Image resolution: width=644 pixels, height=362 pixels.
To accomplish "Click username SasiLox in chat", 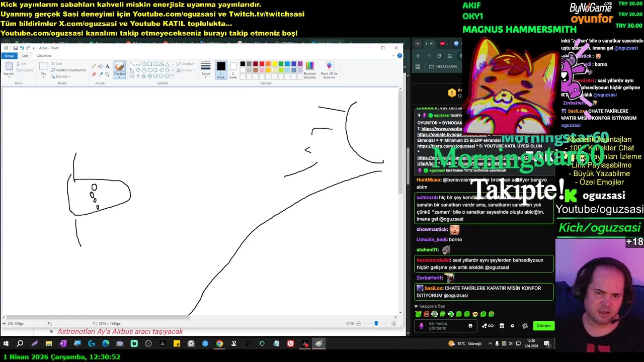I will 434,288.
